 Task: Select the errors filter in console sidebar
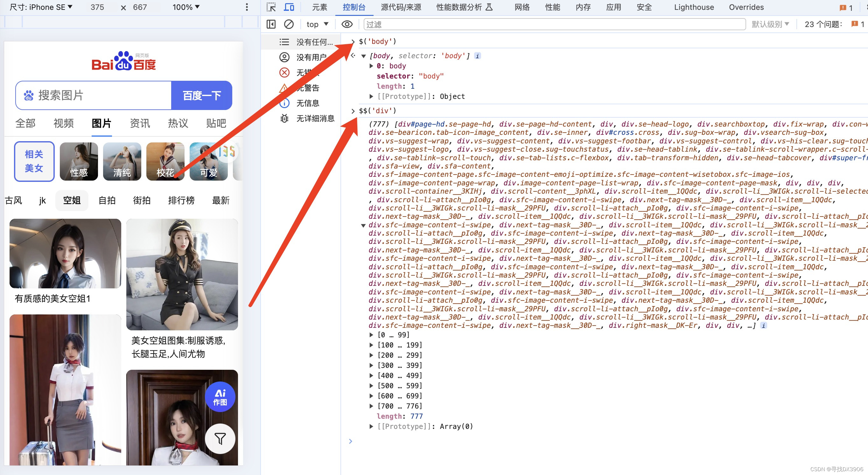coord(284,72)
